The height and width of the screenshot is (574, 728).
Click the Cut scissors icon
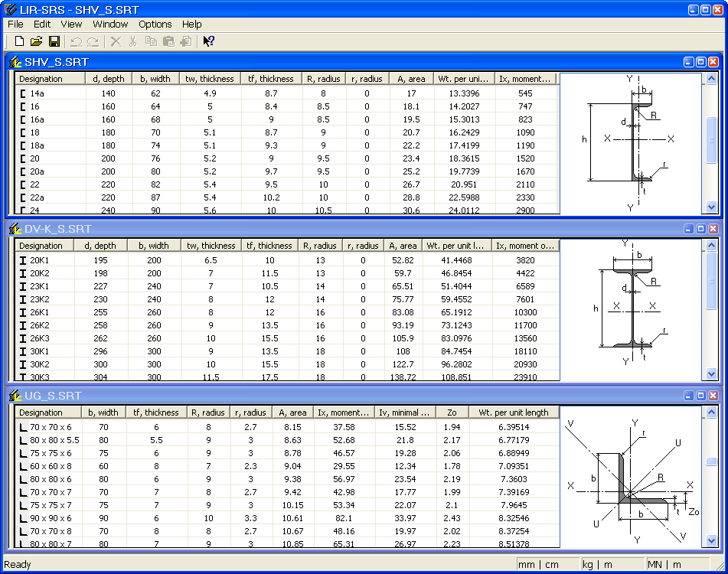pyautogui.click(x=132, y=41)
